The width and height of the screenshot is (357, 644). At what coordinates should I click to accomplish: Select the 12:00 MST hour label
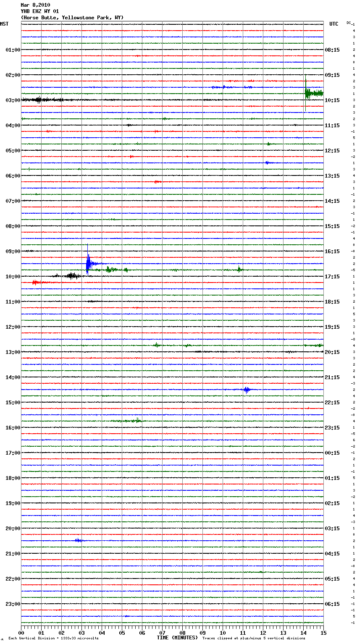pos(13,327)
